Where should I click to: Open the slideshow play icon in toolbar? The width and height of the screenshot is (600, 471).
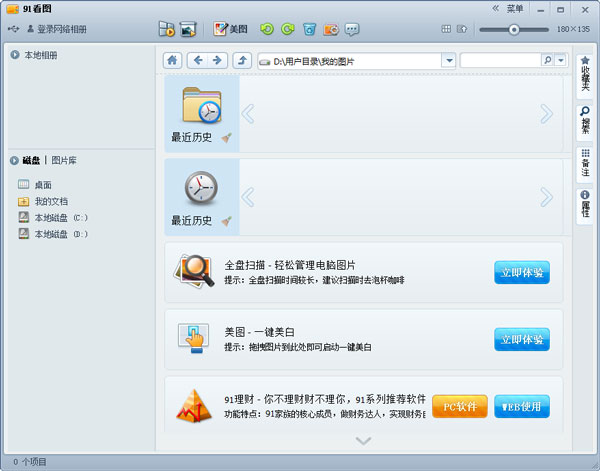[x=167, y=29]
